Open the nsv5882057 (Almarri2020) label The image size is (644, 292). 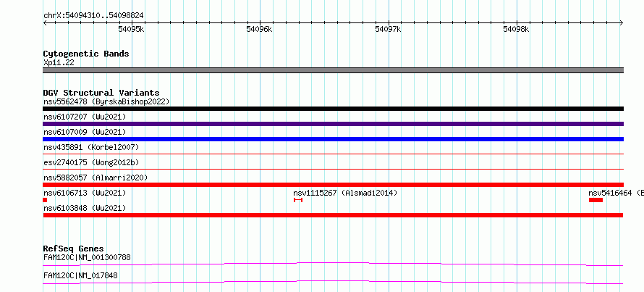(96, 178)
